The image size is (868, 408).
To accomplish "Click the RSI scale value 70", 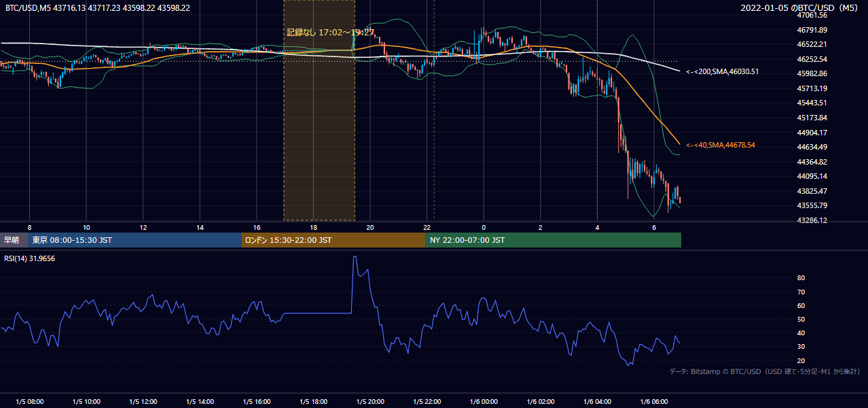I will point(801,292).
